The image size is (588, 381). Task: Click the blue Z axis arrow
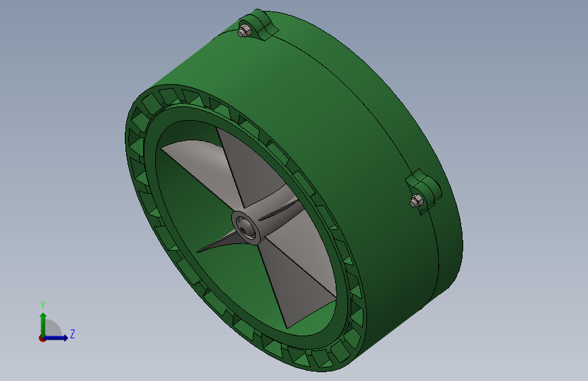click(x=56, y=338)
